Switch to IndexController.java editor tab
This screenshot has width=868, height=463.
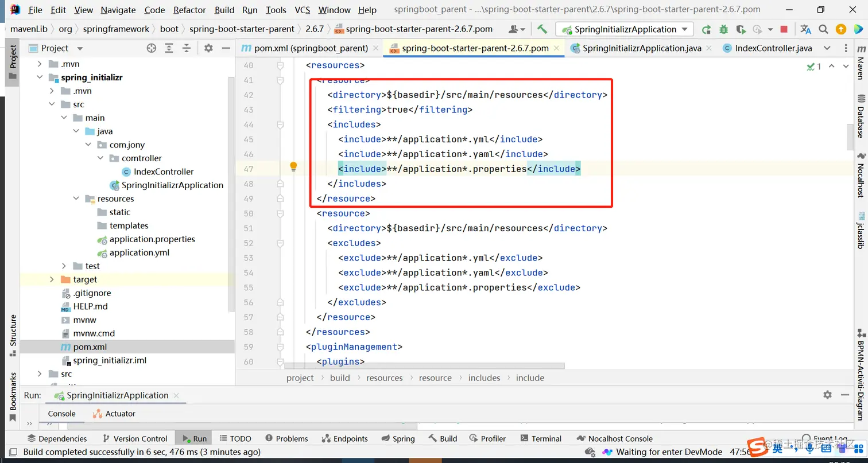[768, 48]
